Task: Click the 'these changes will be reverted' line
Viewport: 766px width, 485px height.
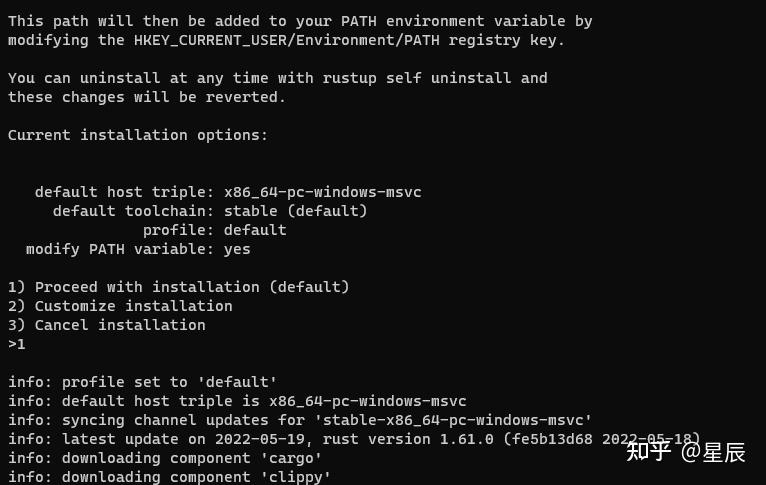Action: tap(147, 97)
